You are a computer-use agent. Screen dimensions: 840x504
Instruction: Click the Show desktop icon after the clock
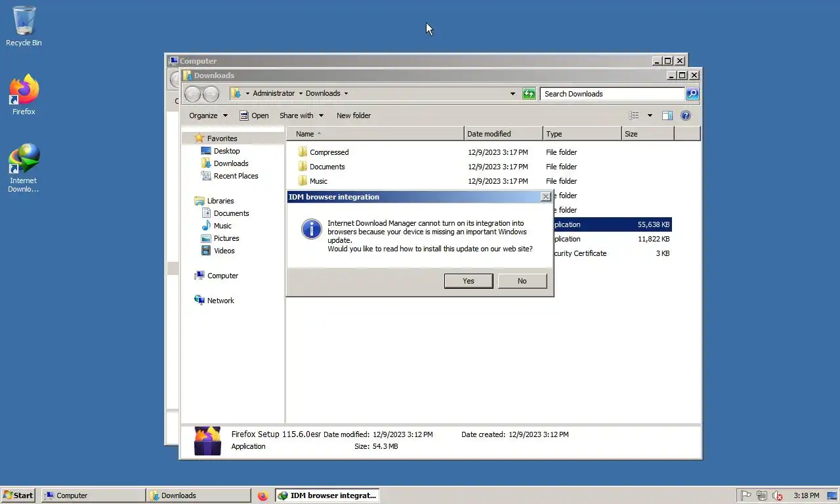pos(833,495)
